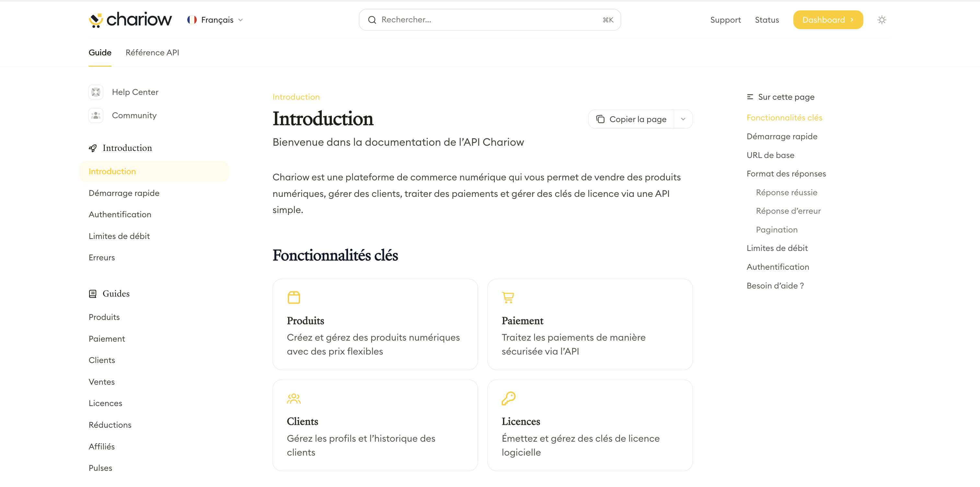The height and width of the screenshot is (487, 980).
Task: Click the Help Center lifebuoy icon
Action: tap(96, 92)
